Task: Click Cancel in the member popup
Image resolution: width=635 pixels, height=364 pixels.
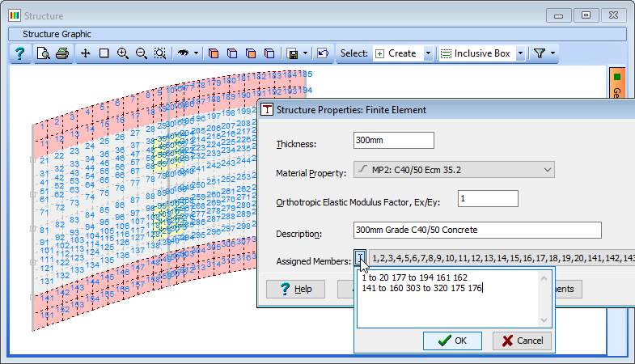Action: (x=522, y=341)
